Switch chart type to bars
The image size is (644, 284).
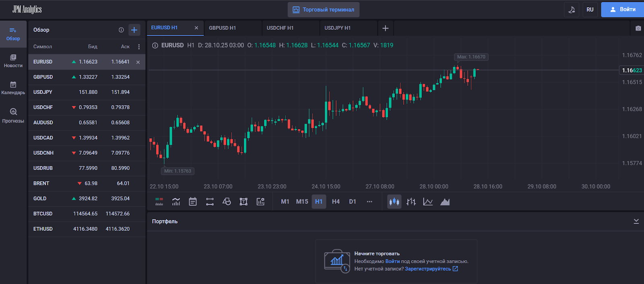[411, 201]
